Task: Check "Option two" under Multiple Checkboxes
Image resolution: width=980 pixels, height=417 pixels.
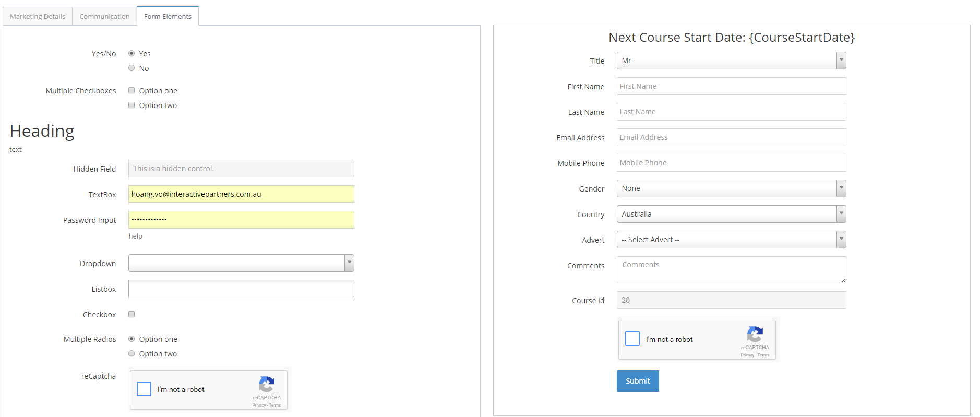Action: pyautogui.click(x=132, y=105)
